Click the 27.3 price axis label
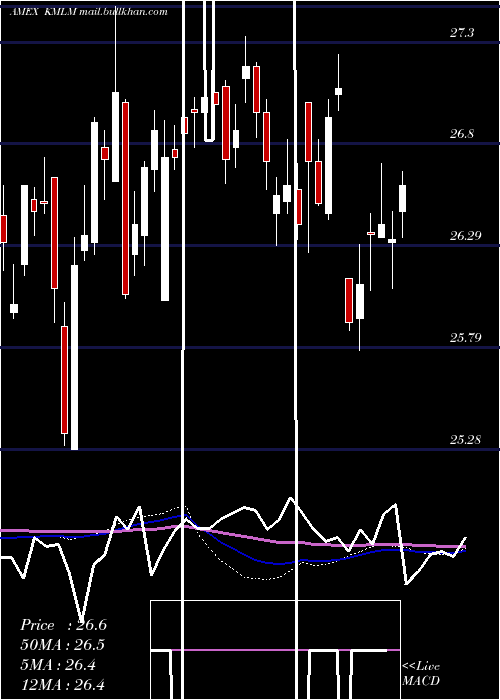The height and width of the screenshot is (700, 500). point(462,33)
